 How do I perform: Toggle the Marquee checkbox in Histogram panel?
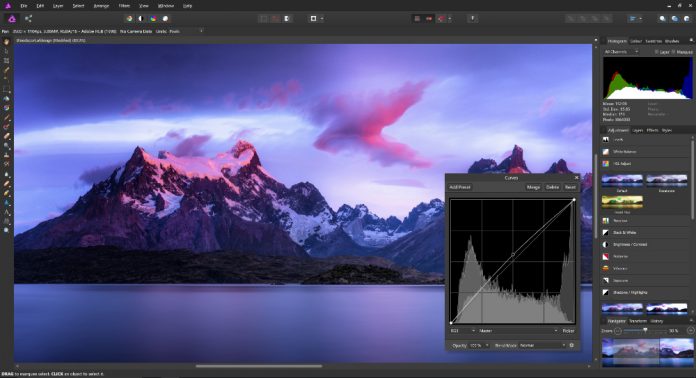point(673,52)
